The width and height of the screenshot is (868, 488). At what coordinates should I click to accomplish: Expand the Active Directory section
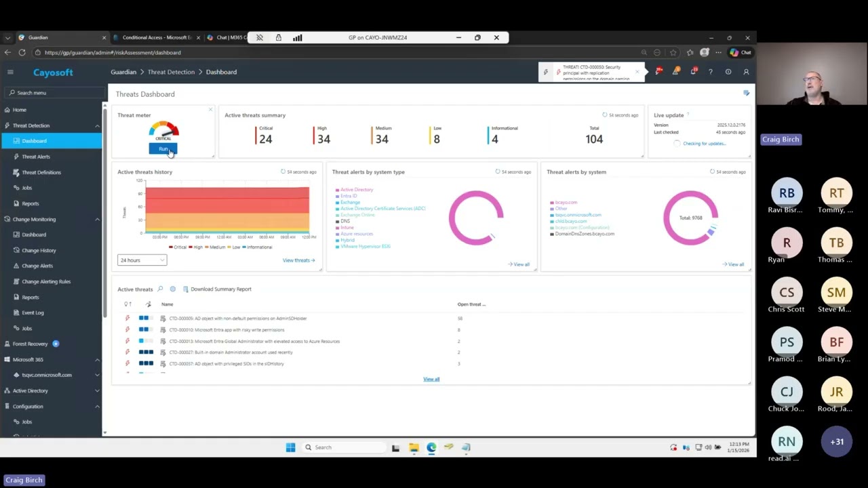[97, 390]
